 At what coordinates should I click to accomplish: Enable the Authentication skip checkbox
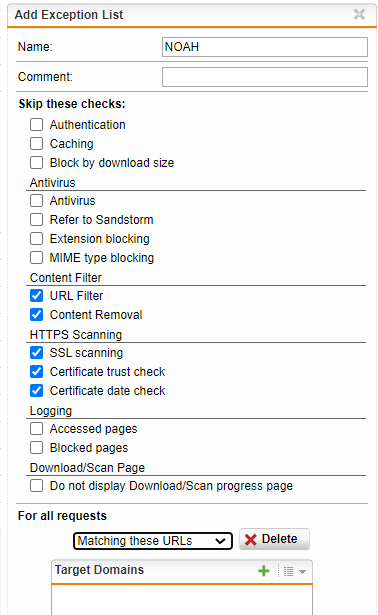click(x=36, y=125)
